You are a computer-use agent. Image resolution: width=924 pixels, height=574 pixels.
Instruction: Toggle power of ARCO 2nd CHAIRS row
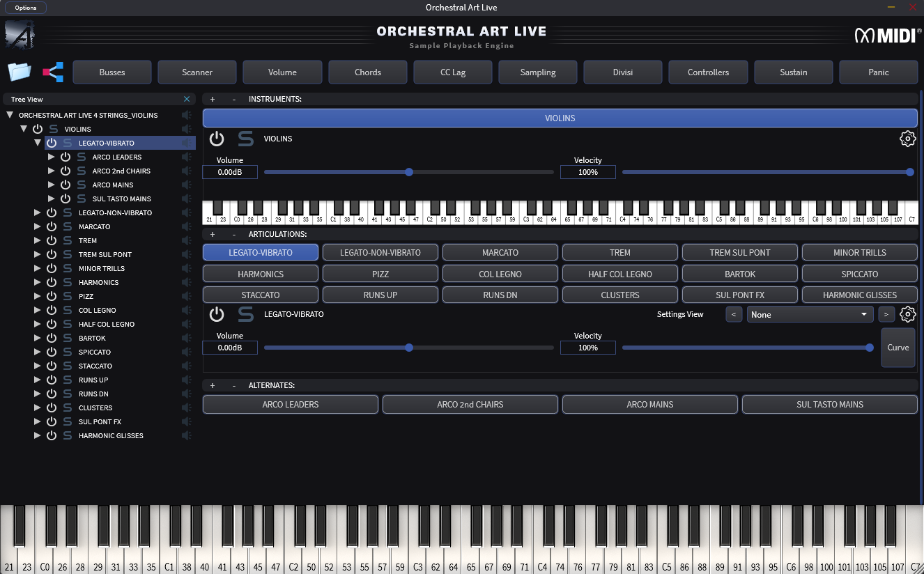[x=66, y=171]
